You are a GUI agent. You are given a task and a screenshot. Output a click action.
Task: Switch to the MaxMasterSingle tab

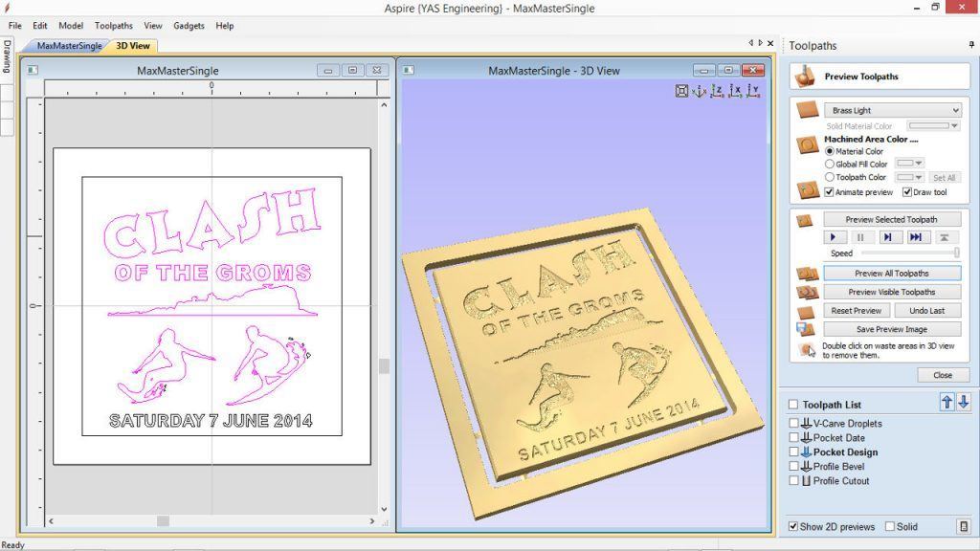point(69,46)
